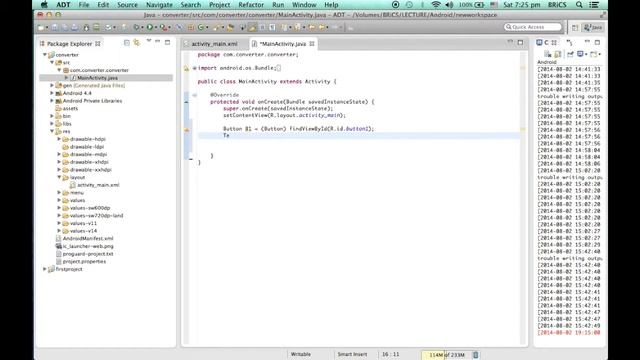Viewport: 640px width, 360px height.
Task: Open the Open Console dropdown arrow
Action: point(600,54)
